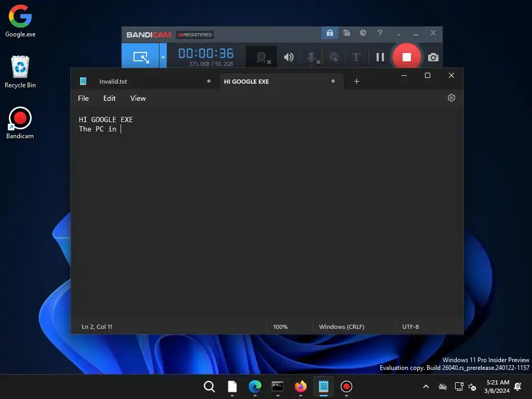532x399 pixels.
Task: Pause the Bandicam recording
Action: [380, 57]
